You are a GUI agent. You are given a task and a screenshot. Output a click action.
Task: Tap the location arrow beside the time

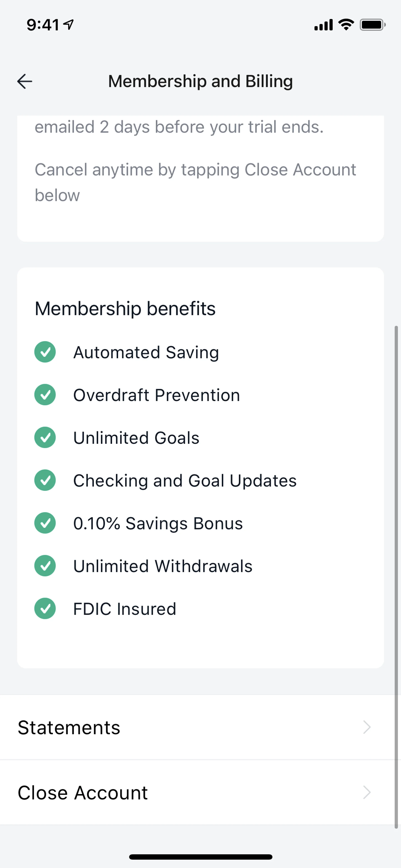[69, 24]
